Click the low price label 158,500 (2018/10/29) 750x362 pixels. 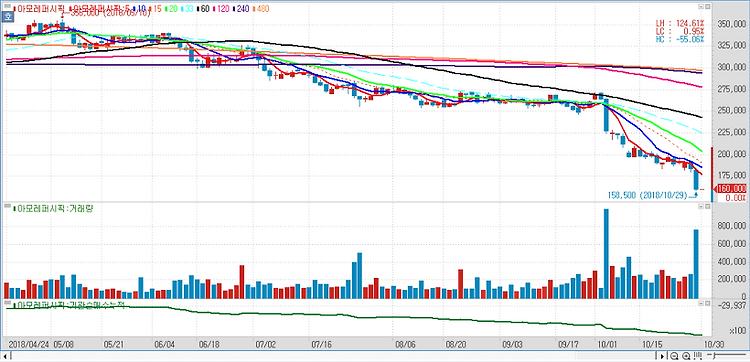649,195
